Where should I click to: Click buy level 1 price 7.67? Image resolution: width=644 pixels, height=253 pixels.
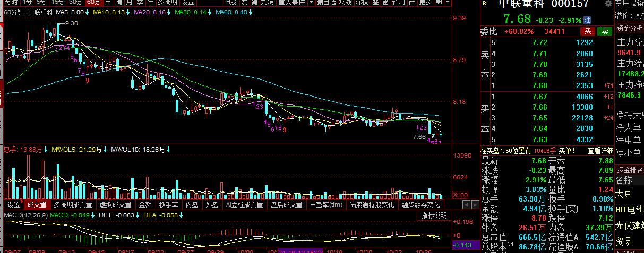[x=539, y=97]
